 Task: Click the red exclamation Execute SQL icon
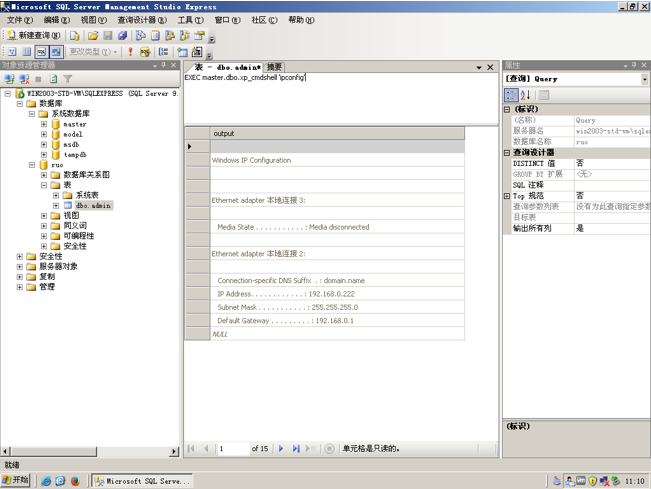[130, 52]
